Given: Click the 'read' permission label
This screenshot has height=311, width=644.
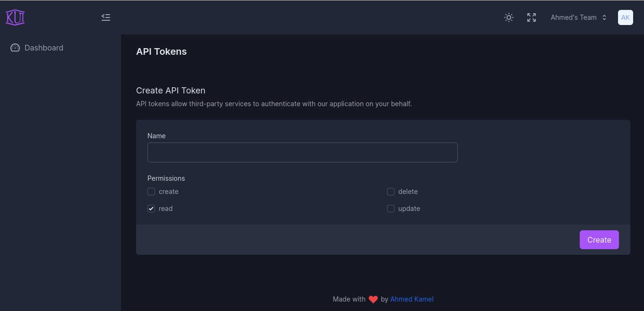Looking at the screenshot, I should point(165,209).
